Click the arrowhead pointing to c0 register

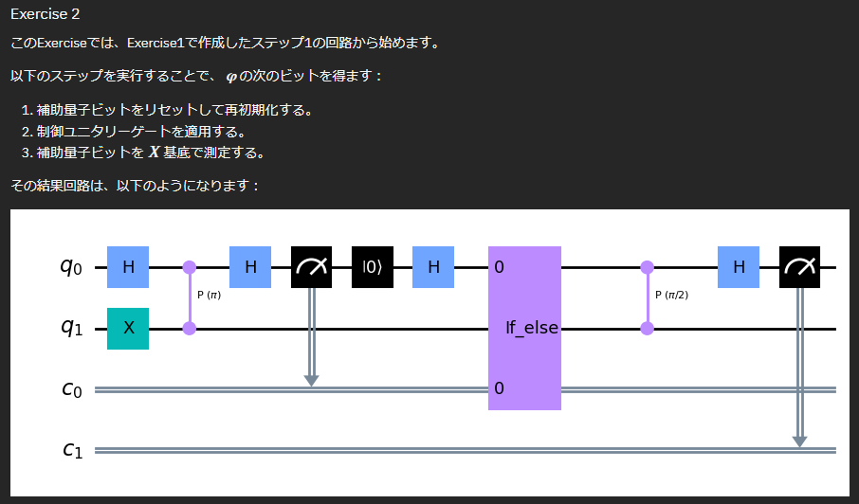(x=311, y=381)
